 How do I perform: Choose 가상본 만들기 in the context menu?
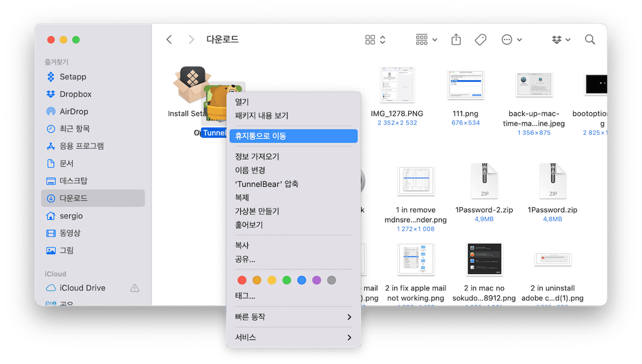click(x=294, y=212)
